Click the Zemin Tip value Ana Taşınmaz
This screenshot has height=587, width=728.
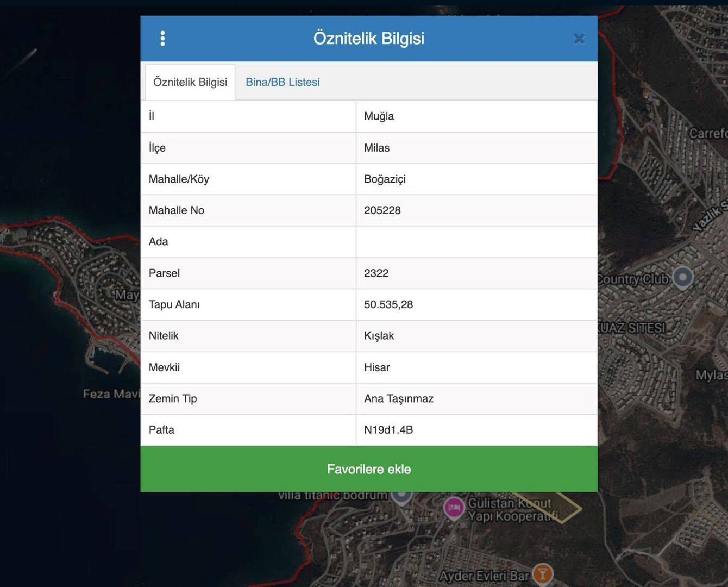pos(398,399)
